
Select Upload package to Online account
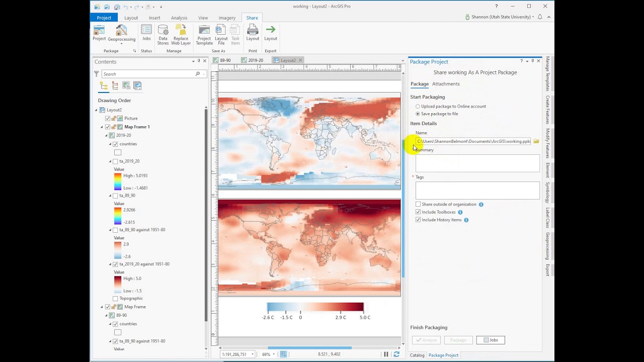[418, 107]
